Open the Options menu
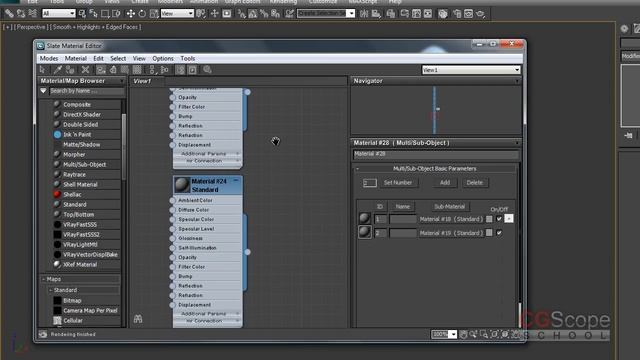 pos(163,58)
